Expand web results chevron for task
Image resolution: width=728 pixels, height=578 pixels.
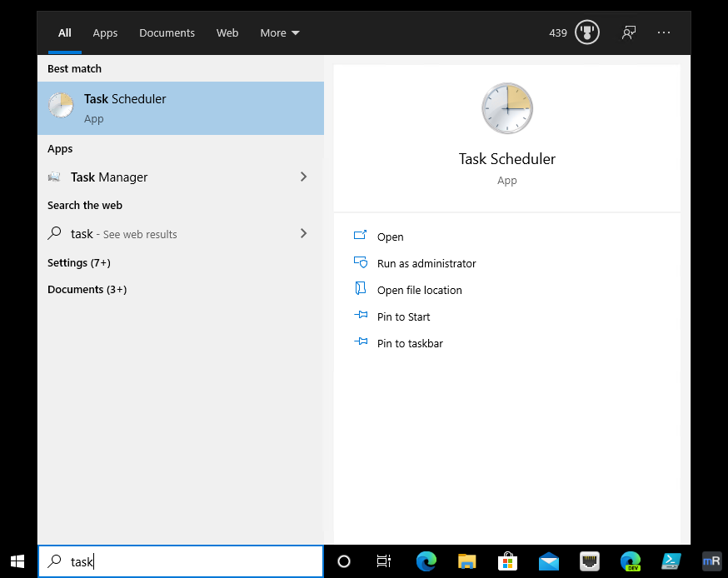(x=304, y=233)
